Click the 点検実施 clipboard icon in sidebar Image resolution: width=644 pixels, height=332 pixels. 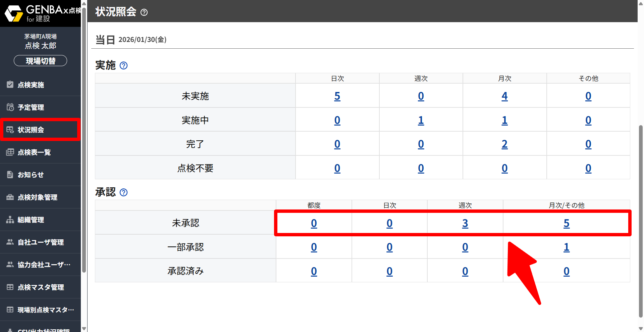click(10, 85)
